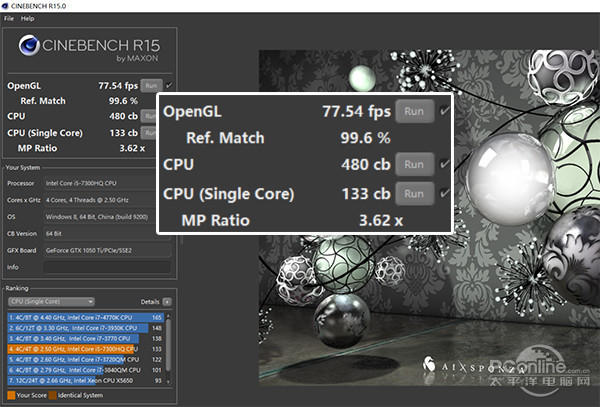Click the 3.62 x MP Ratio value in left panel
This screenshot has width=600, height=407.
[x=132, y=148]
